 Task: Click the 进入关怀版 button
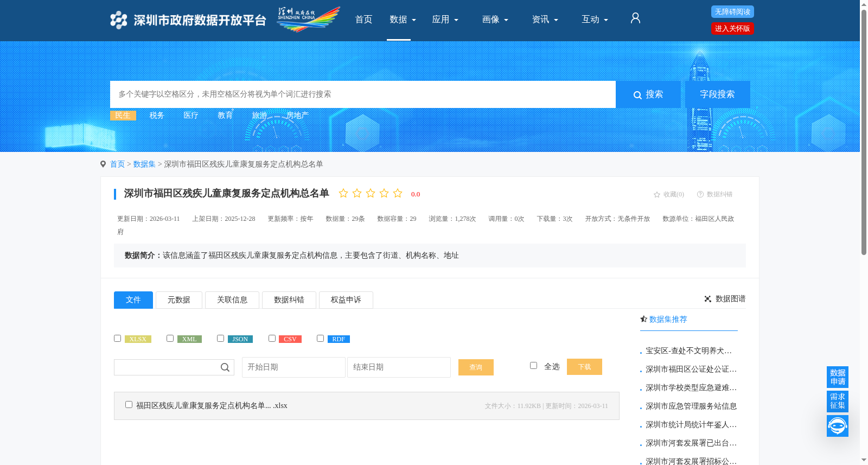tap(732, 29)
